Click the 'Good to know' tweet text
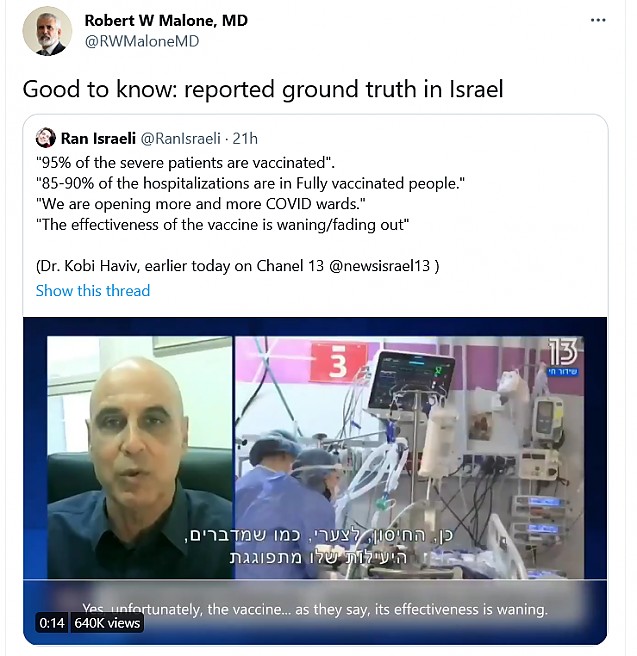Viewport: 637px width, 656px height. pos(263,89)
